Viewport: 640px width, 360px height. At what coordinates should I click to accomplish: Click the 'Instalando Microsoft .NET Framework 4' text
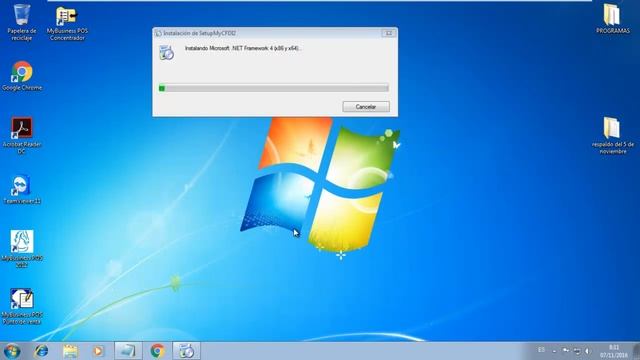243,48
